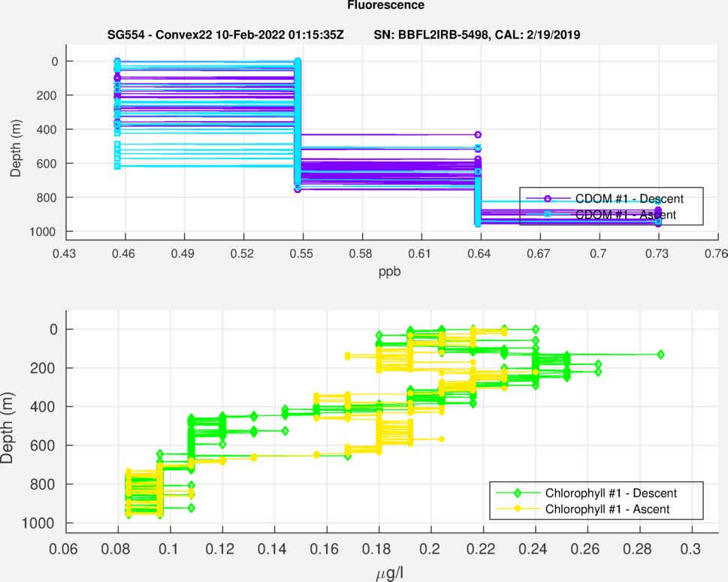728x582 pixels.
Task: Click the "Fluorescence" figure title
Action: [385, 5]
